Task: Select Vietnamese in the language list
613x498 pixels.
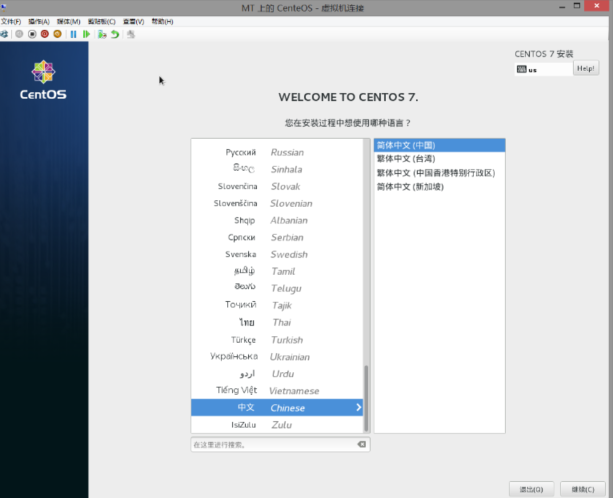Action: [277, 391]
